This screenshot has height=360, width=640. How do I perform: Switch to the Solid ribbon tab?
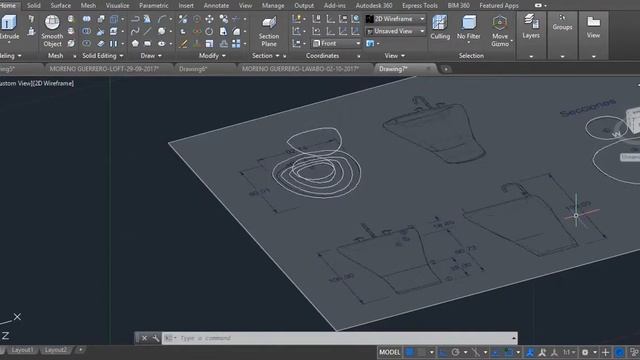tap(33, 6)
